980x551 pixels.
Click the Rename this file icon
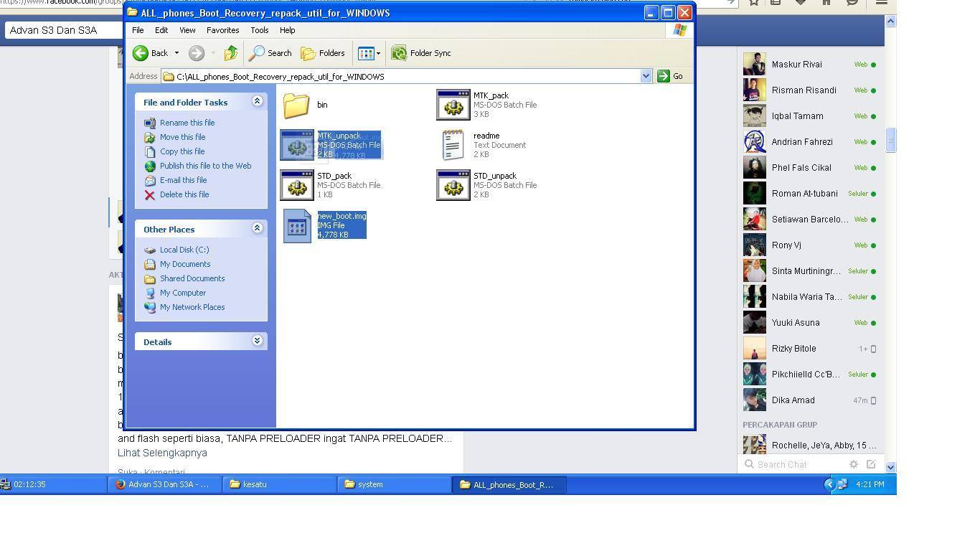(x=149, y=123)
